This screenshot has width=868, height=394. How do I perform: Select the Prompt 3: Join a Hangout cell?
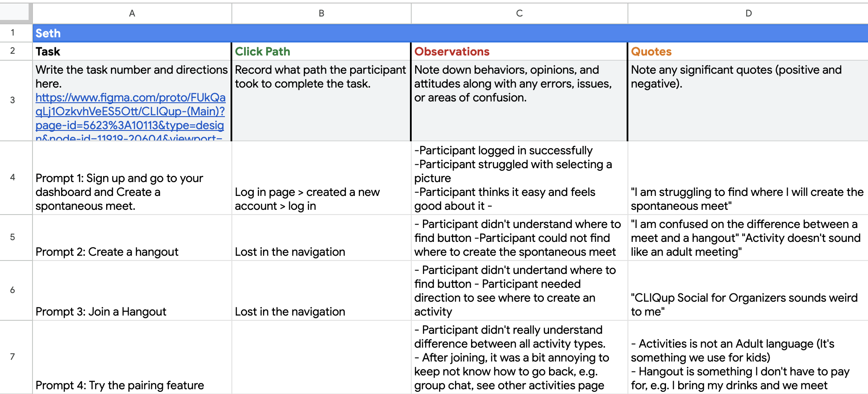tap(132, 290)
